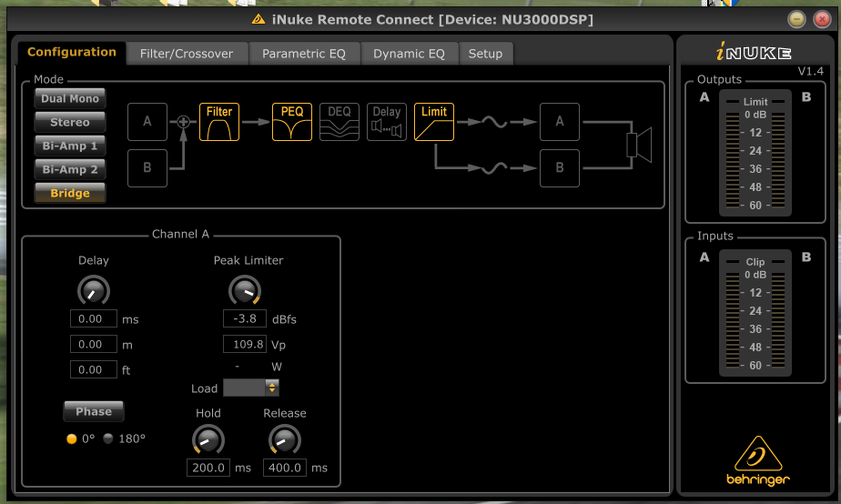The height and width of the screenshot is (504, 841).
Task: Click output amplifier A box
Action: (x=560, y=122)
